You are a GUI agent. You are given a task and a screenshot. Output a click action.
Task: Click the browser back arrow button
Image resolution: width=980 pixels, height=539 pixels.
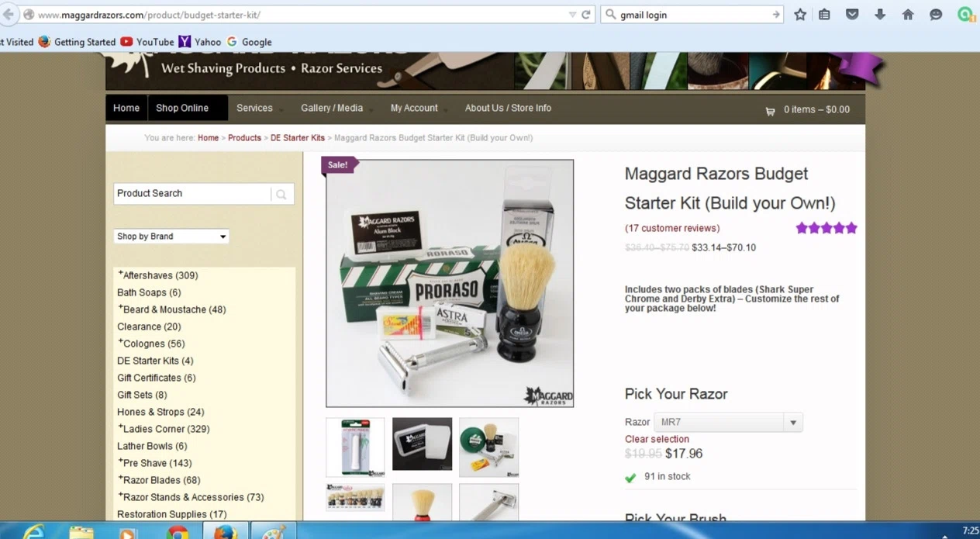pos(7,15)
